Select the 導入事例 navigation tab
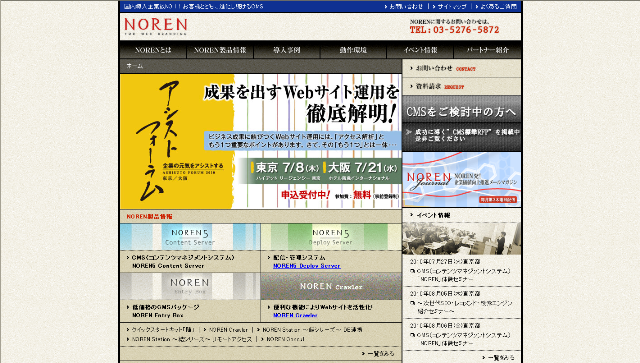The width and height of the screenshot is (640, 363). pyautogui.click(x=287, y=50)
